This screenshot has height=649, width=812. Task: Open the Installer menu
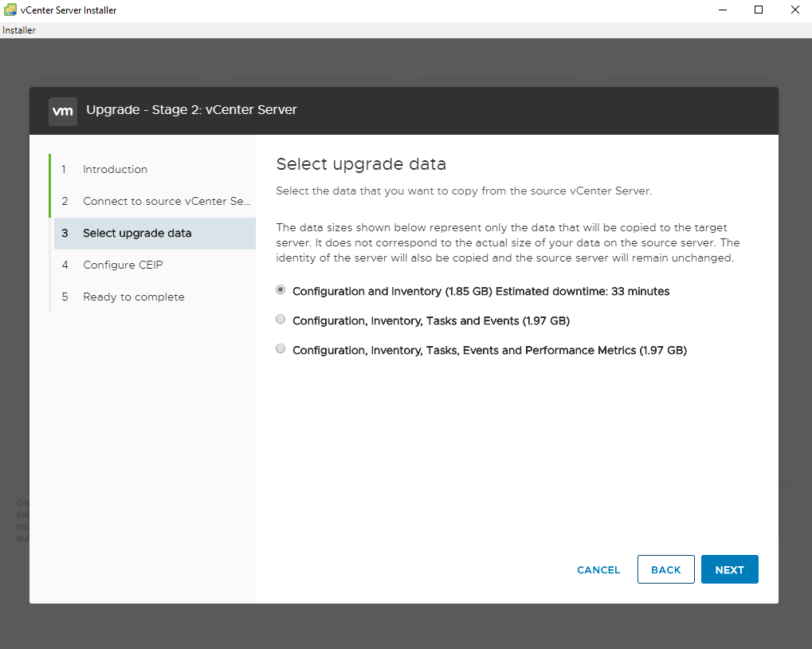point(18,30)
